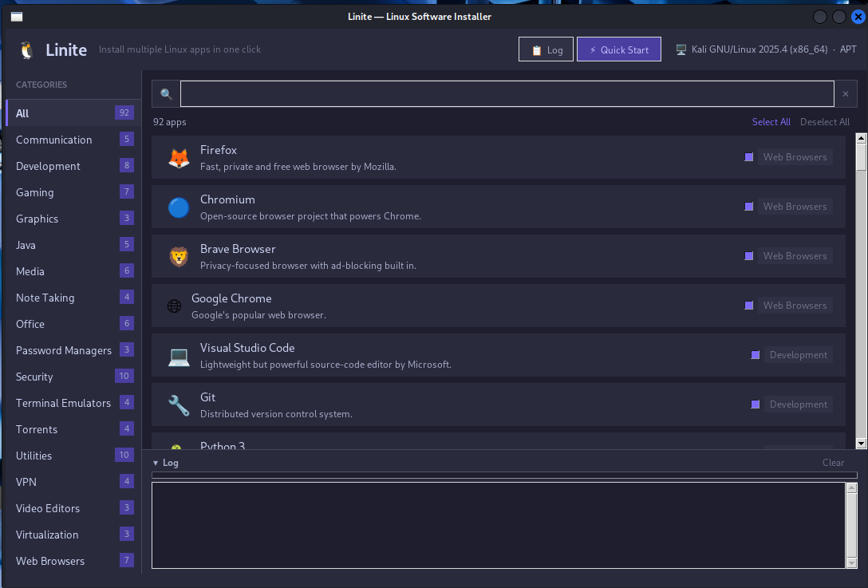The image size is (868, 588).
Task: Select the Torrents category
Action: coord(72,429)
